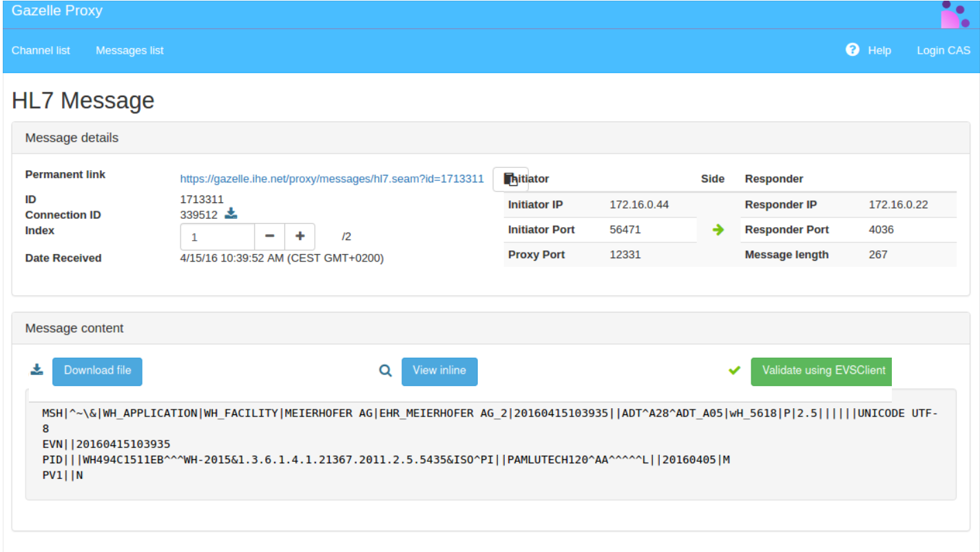This screenshot has width=980, height=552.
Task: Click the Gazelle logo in the header
Action: pyautogui.click(x=955, y=14)
